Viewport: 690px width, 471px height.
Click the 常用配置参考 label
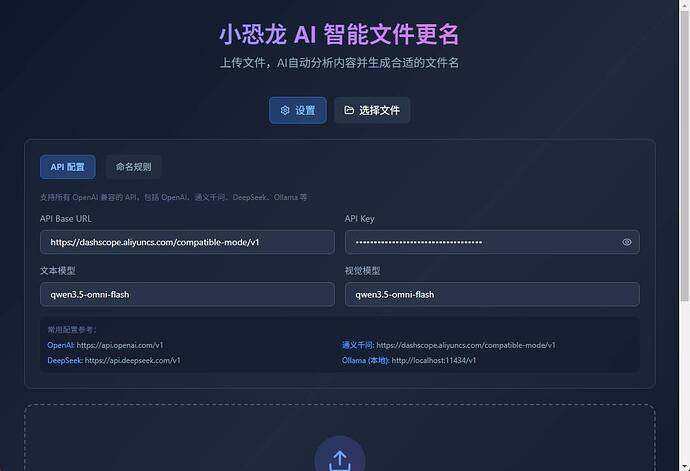pos(72,330)
